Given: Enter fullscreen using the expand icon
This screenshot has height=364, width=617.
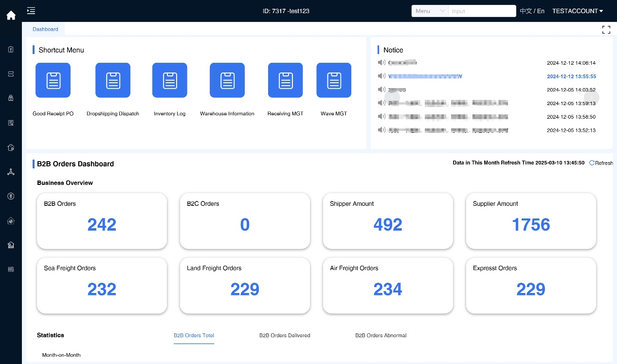Looking at the screenshot, I should coord(606,30).
